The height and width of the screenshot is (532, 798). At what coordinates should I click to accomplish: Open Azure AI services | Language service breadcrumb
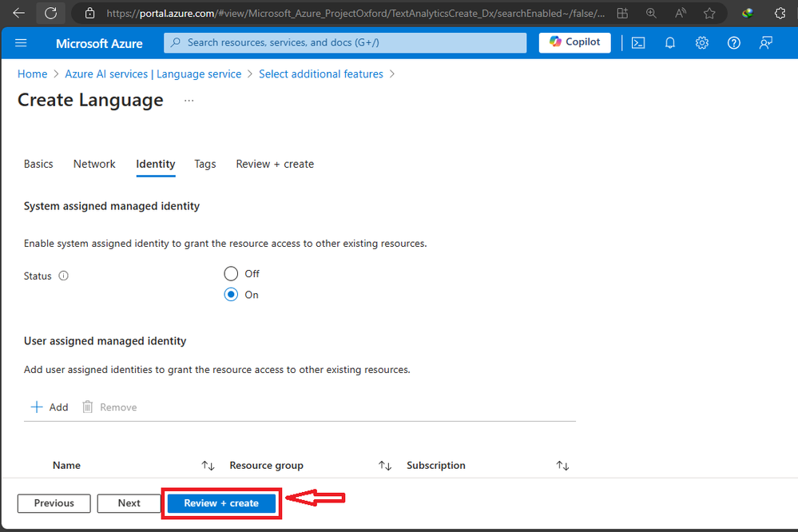(153, 73)
